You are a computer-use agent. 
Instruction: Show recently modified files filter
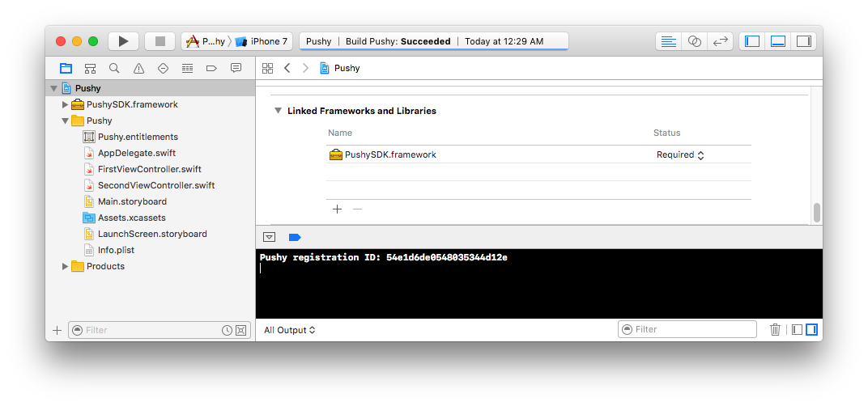pos(227,330)
